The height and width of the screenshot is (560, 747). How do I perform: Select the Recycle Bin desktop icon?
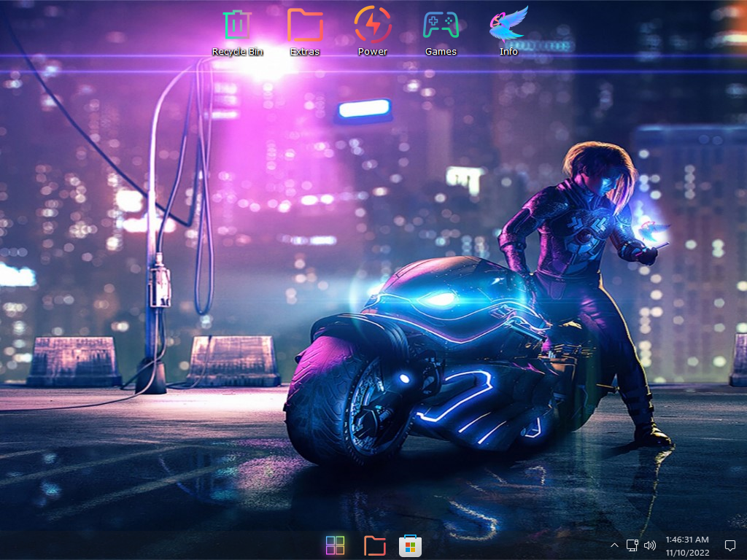coord(237,25)
